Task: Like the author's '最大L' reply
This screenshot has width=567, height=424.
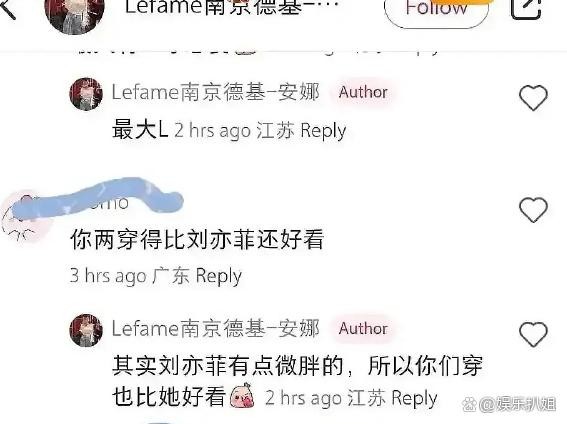Action: click(x=533, y=98)
